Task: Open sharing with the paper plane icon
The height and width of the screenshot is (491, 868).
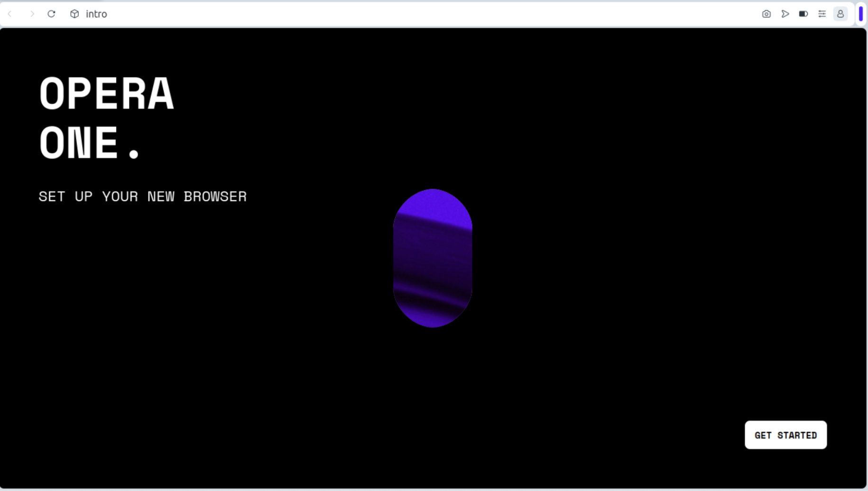Action: pos(785,14)
